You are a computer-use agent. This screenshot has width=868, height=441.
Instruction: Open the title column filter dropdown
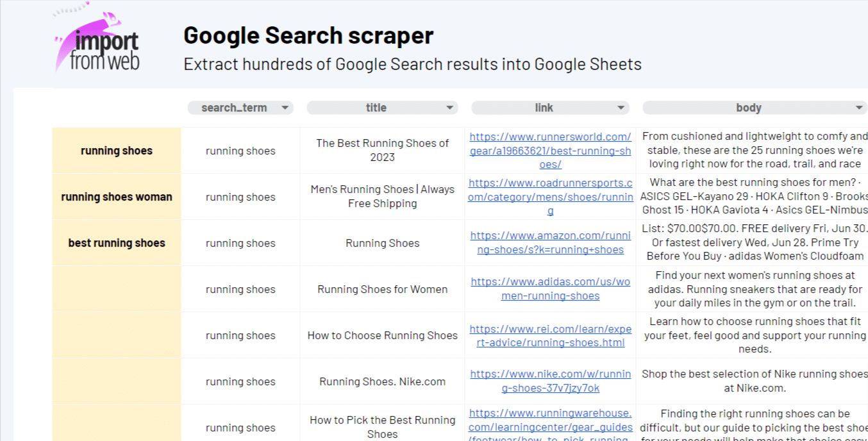click(x=449, y=108)
